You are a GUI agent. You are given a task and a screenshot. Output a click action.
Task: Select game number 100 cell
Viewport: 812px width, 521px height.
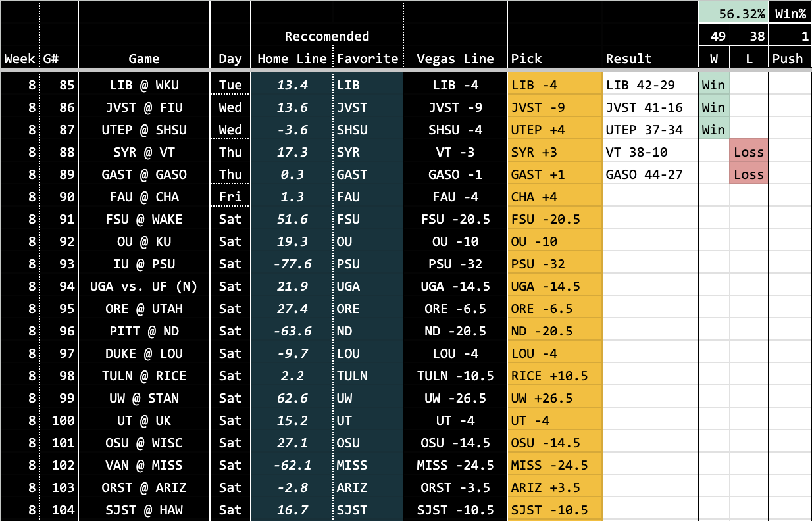click(x=59, y=420)
